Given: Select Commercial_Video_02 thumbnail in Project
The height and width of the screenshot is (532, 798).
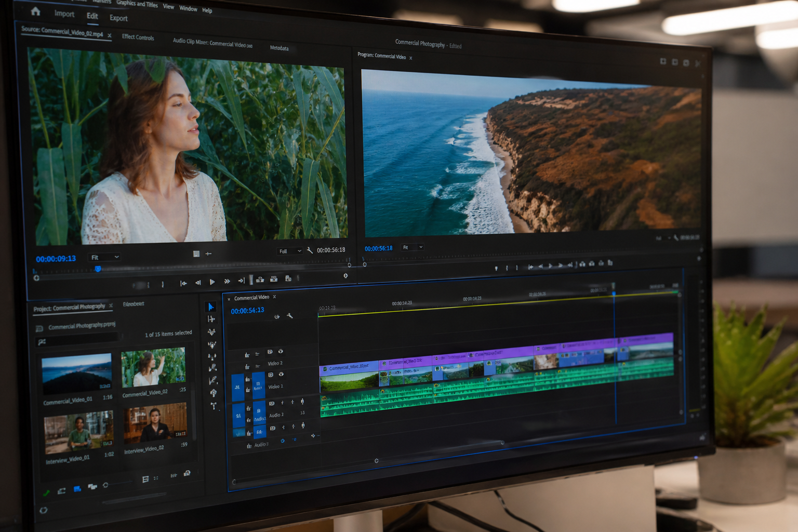Looking at the screenshot, I should pos(153,367).
